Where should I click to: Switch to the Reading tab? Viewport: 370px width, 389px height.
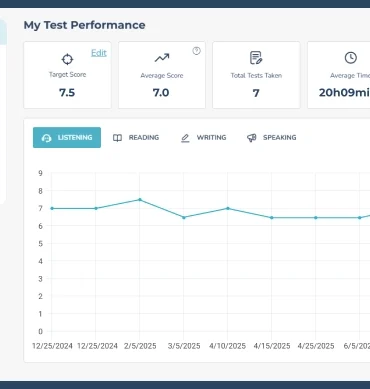pos(136,138)
